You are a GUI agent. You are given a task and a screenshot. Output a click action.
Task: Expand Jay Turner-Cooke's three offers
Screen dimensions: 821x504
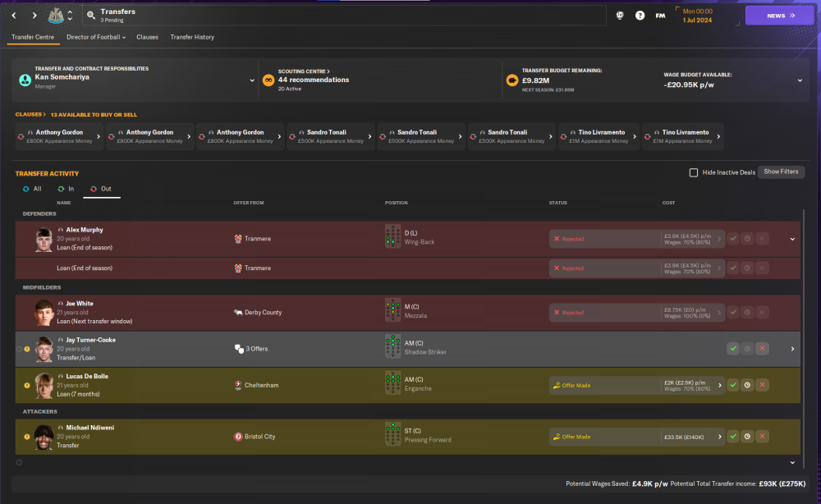(x=792, y=349)
